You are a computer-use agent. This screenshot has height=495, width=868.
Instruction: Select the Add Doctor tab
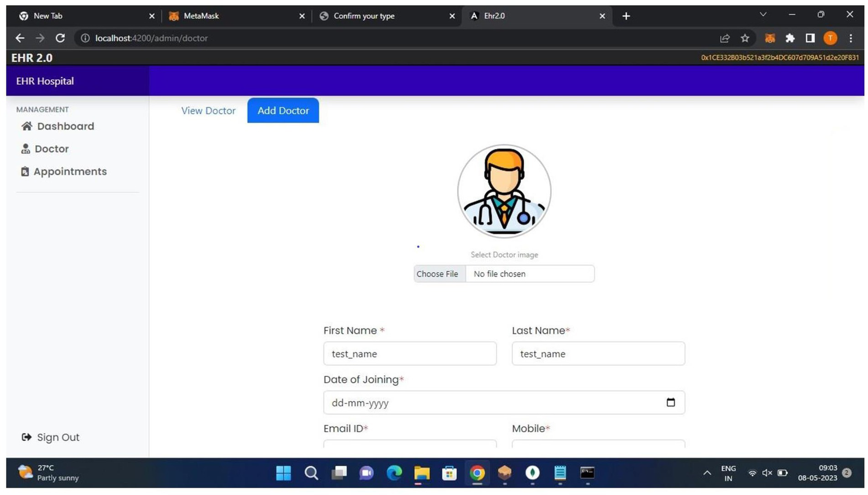(x=283, y=111)
